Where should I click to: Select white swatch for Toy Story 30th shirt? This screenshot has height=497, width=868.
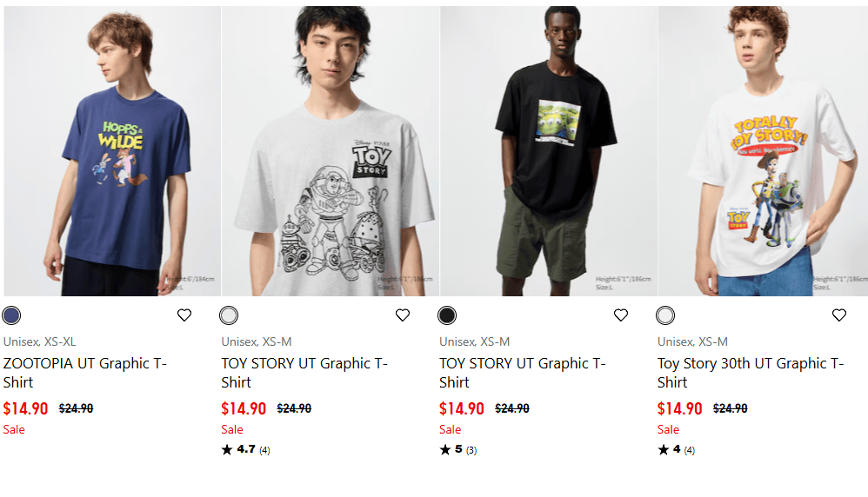point(665,315)
